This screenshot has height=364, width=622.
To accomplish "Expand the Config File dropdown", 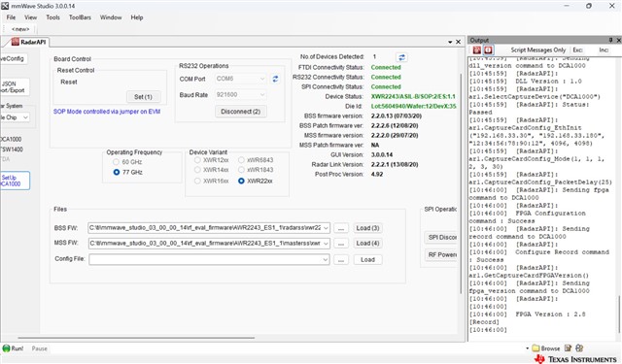I will (x=326, y=260).
